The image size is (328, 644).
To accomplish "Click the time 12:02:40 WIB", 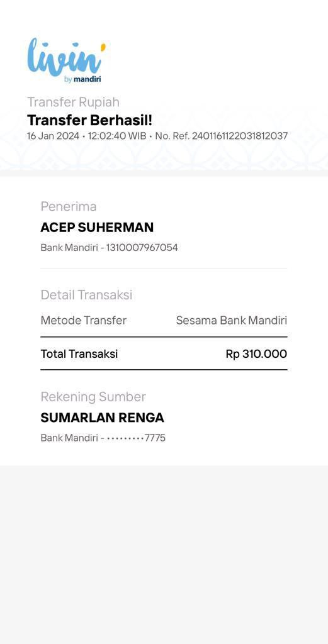I will pyautogui.click(x=117, y=136).
